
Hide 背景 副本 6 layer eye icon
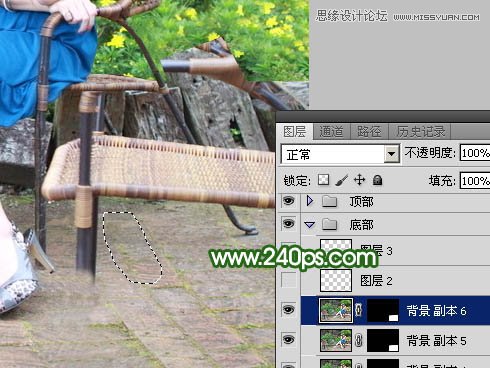point(289,310)
